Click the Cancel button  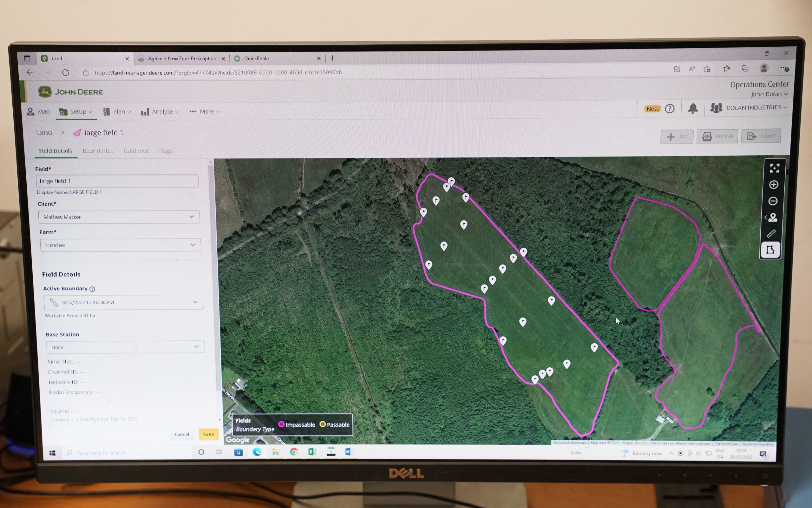tap(182, 434)
